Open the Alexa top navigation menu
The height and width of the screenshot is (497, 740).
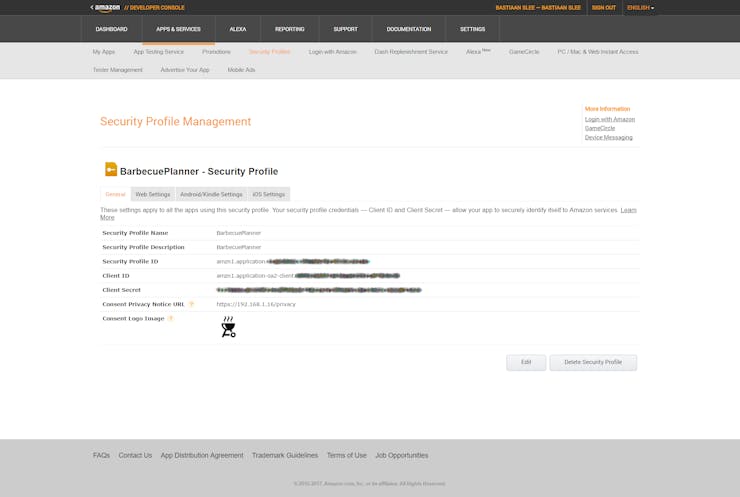(x=238, y=29)
